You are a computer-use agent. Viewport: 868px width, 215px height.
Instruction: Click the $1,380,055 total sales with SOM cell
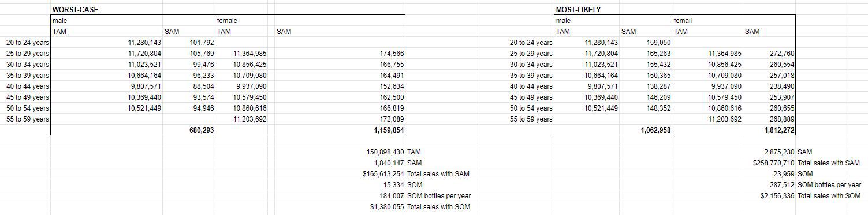(x=340, y=207)
